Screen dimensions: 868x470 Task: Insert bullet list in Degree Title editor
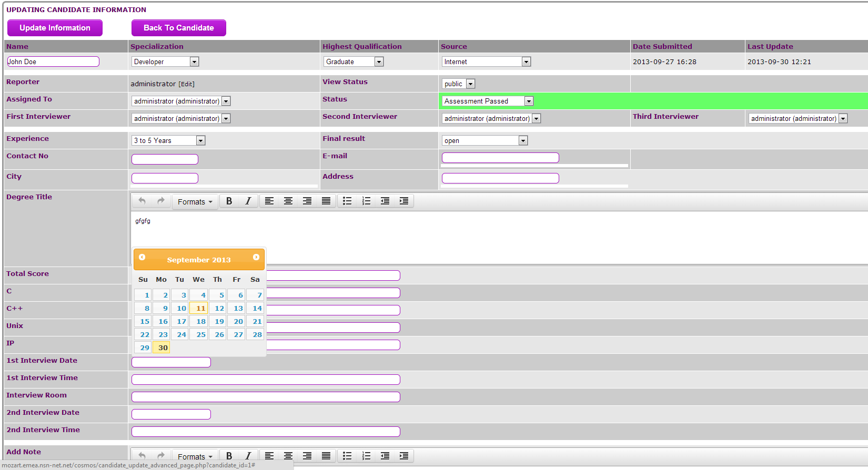[x=347, y=201]
